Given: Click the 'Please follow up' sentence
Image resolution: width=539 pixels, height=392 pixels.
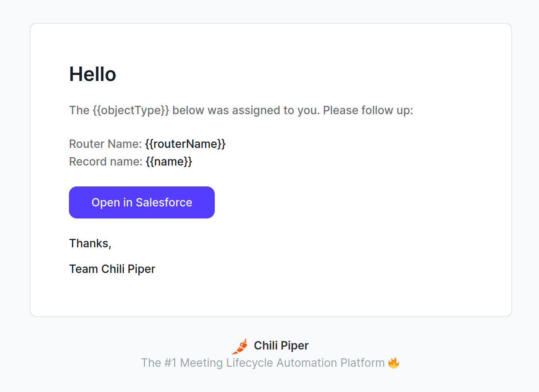Looking at the screenshot, I should pos(368,110).
